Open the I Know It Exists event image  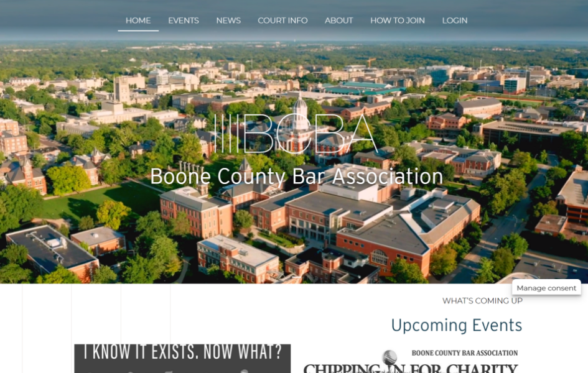click(x=182, y=359)
